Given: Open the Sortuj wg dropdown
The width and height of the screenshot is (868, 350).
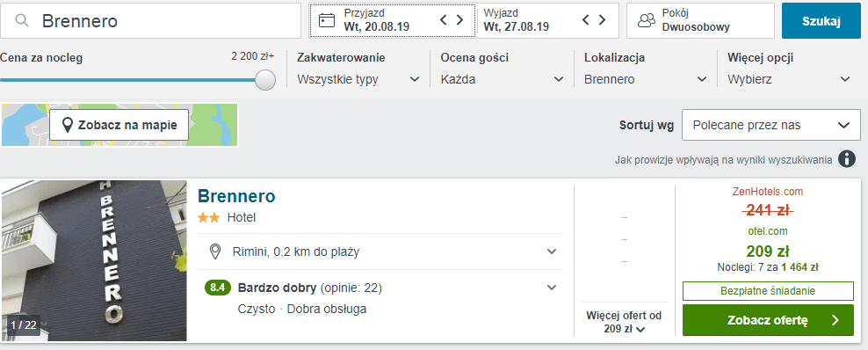Looking at the screenshot, I should [771, 125].
